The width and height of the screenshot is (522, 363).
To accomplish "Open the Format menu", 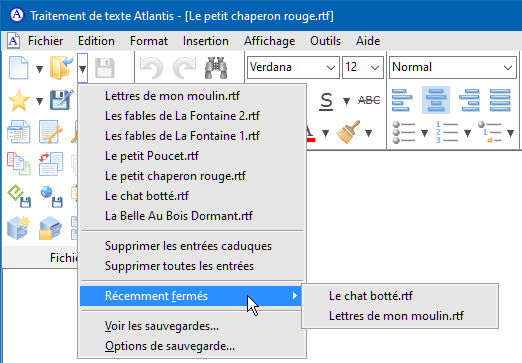I will 149,41.
